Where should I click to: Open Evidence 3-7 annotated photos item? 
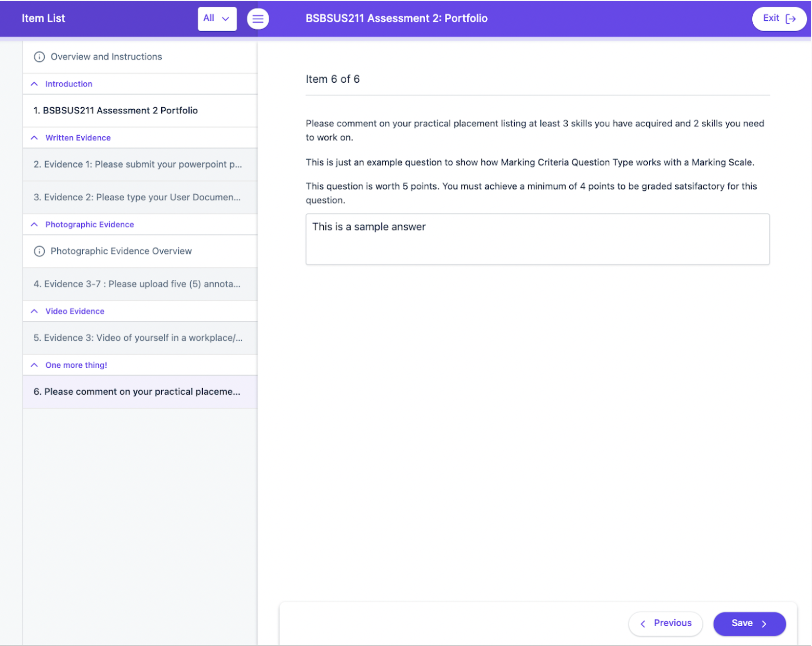pos(140,284)
